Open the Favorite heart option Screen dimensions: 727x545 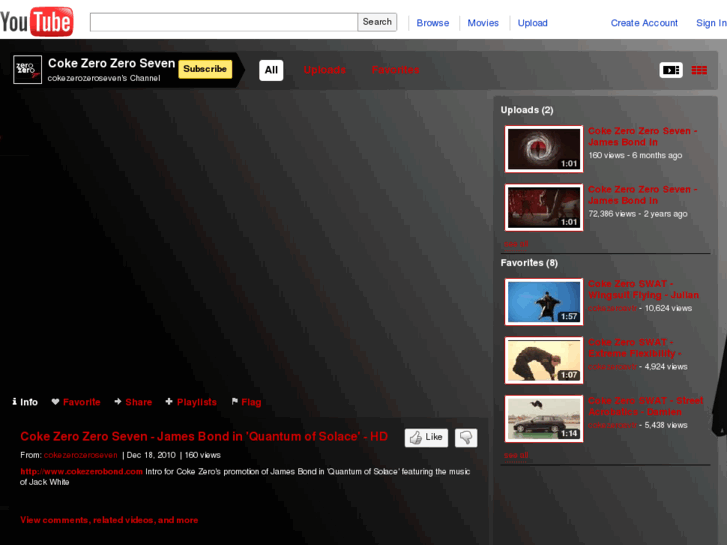pyautogui.click(x=76, y=402)
